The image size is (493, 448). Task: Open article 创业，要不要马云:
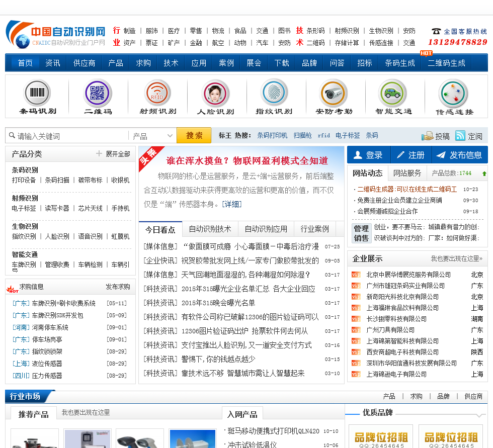pos(399,227)
